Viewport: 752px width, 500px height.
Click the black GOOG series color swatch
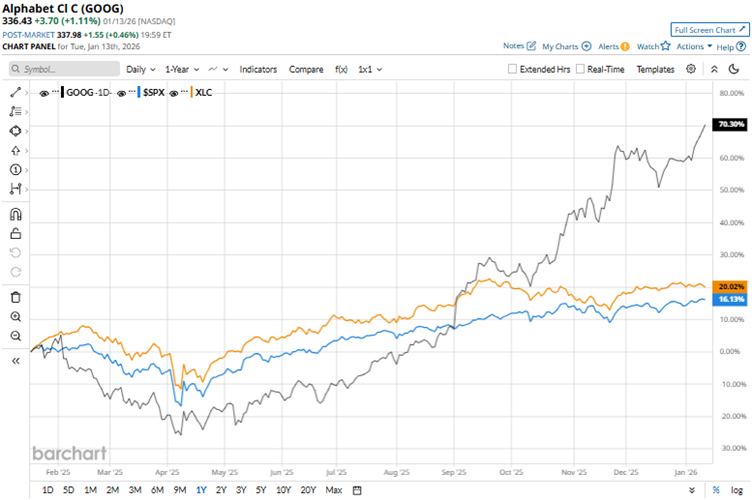click(62, 93)
